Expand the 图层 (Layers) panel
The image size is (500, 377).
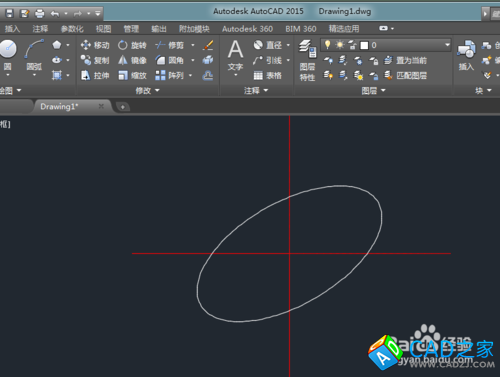click(x=373, y=90)
